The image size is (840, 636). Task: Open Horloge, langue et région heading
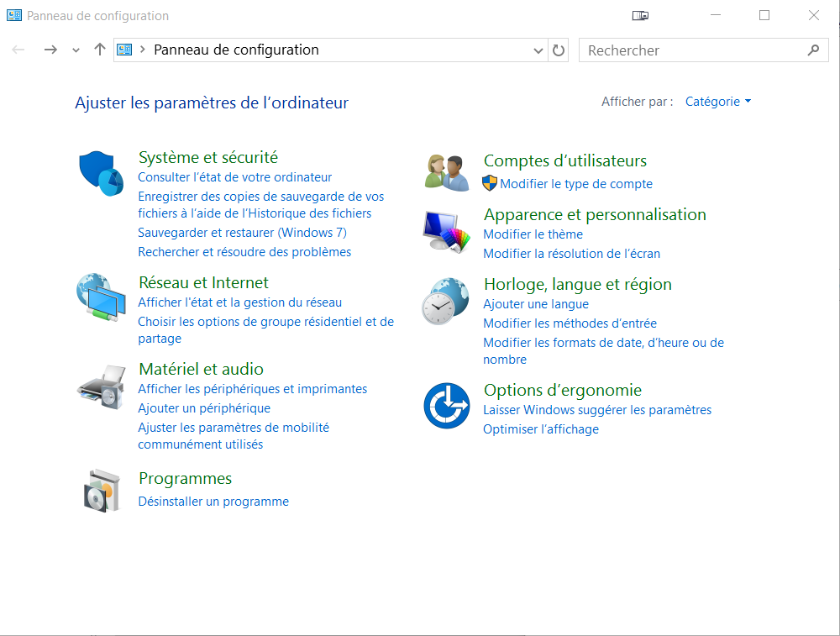click(578, 284)
